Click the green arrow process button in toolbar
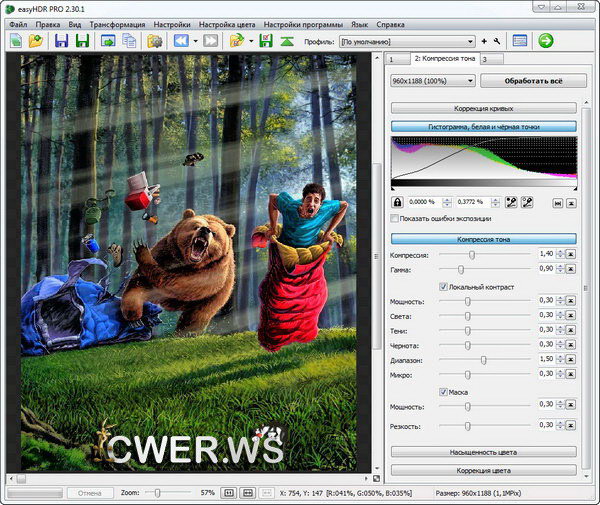This screenshot has width=600, height=505. pos(546,41)
